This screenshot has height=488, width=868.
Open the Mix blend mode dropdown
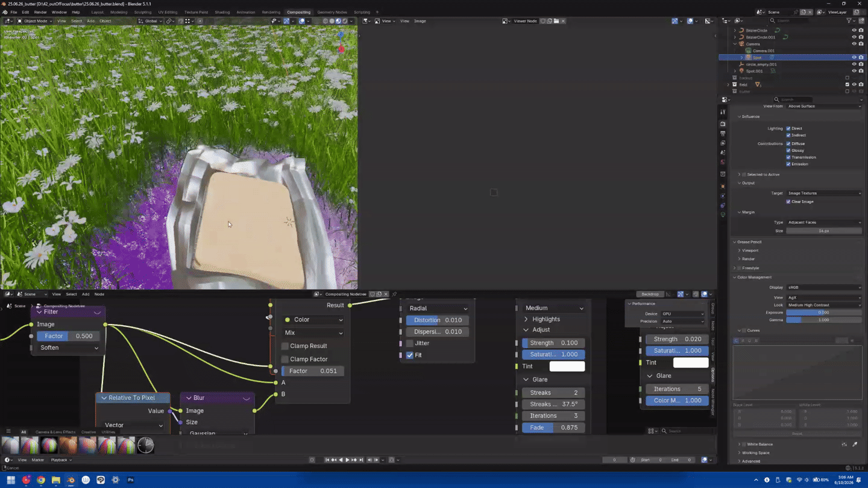pos(313,333)
